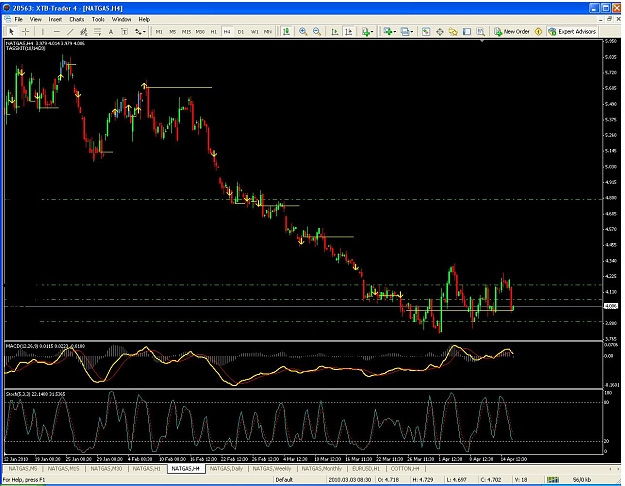
Task: Switch timeframe to H1
Action: click(214, 31)
